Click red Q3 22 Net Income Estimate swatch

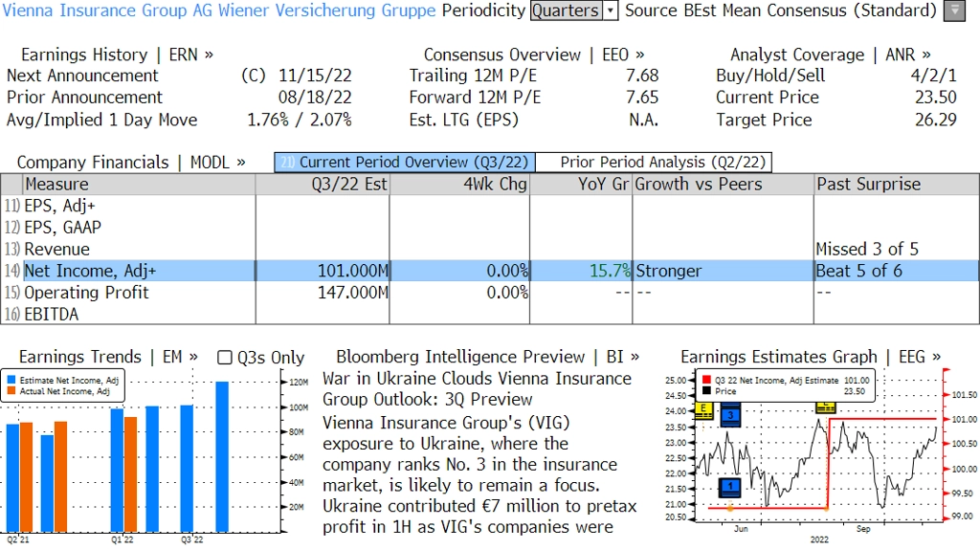[x=707, y=380]
